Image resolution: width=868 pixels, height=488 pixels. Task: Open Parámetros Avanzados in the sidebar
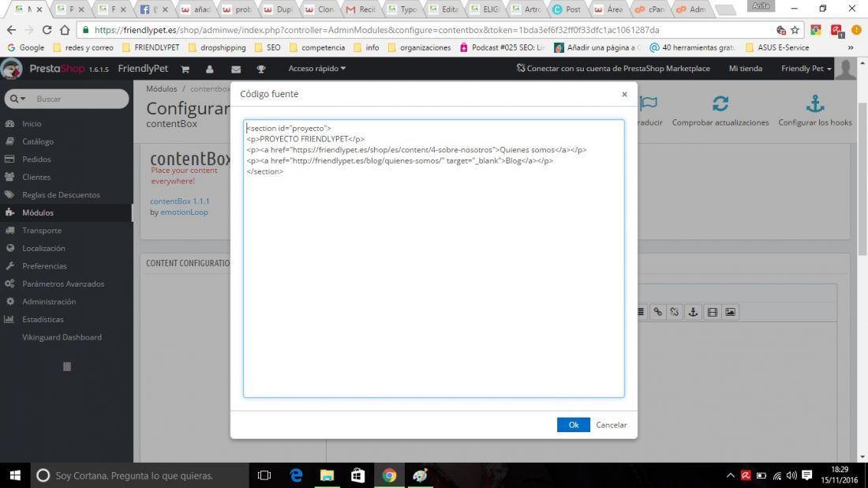pos(62,283)
